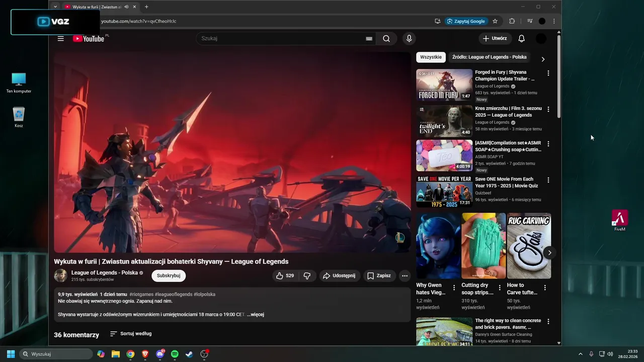
Task: Open Sortuj według comments sorting dropdown
Action: [x=131, y=334]
